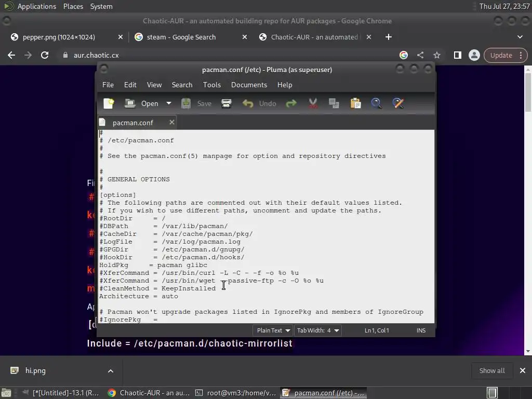Close the Chrome downloads bar
Viewport: 532px width, 399px height.
[523, 371]
